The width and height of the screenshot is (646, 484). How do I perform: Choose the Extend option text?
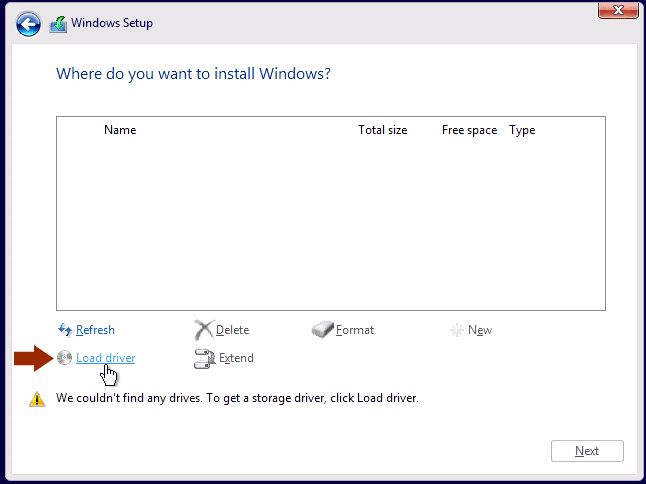click(236, 358)
